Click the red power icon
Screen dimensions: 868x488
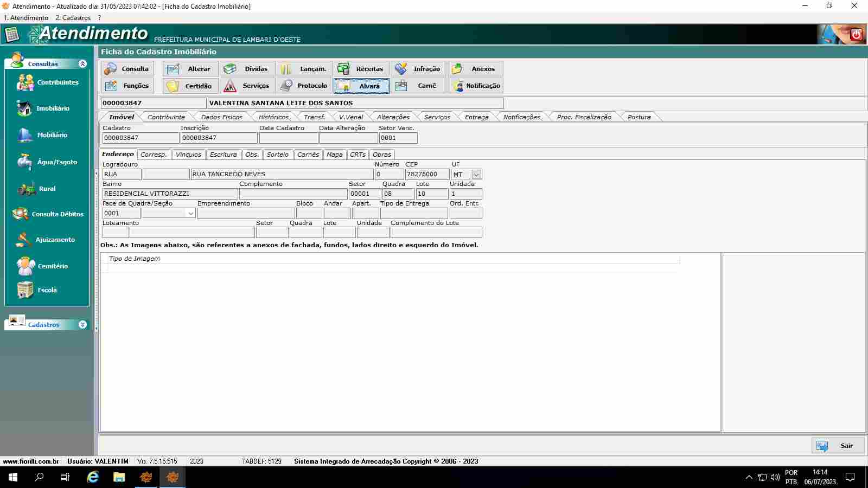tap(857, 35)
